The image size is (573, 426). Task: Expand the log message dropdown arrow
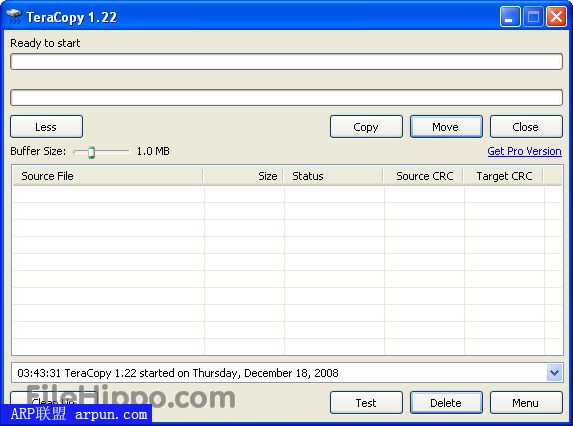554,373
